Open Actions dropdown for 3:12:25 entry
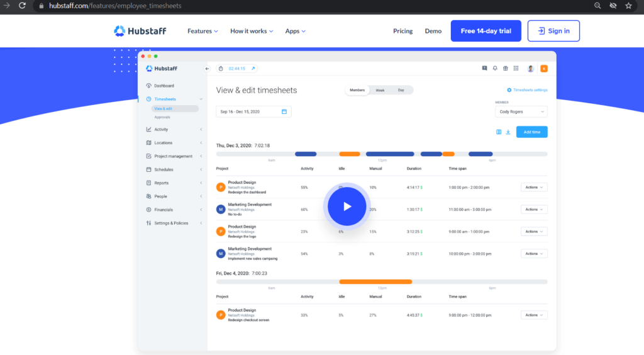 click(534, 232)
